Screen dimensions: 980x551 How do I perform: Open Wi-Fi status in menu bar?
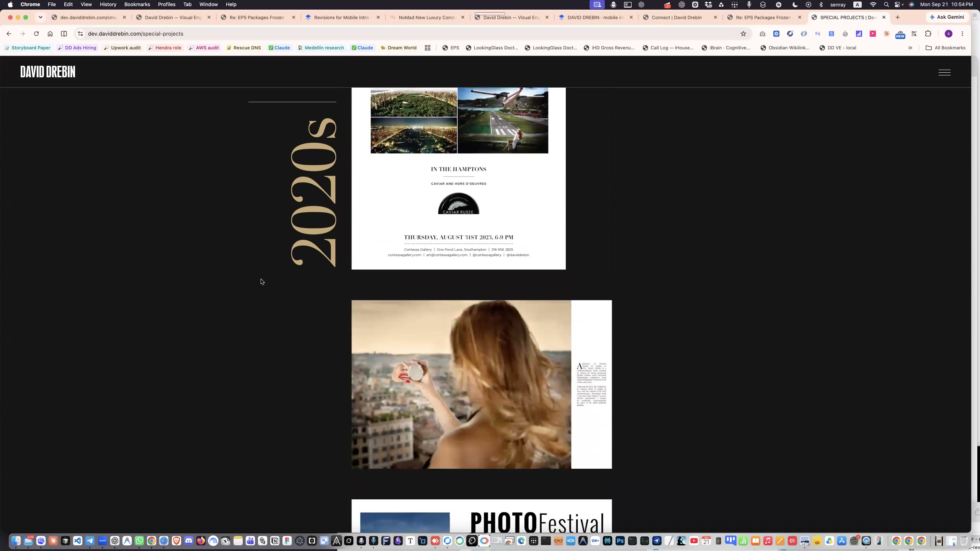tap(873, 5)
